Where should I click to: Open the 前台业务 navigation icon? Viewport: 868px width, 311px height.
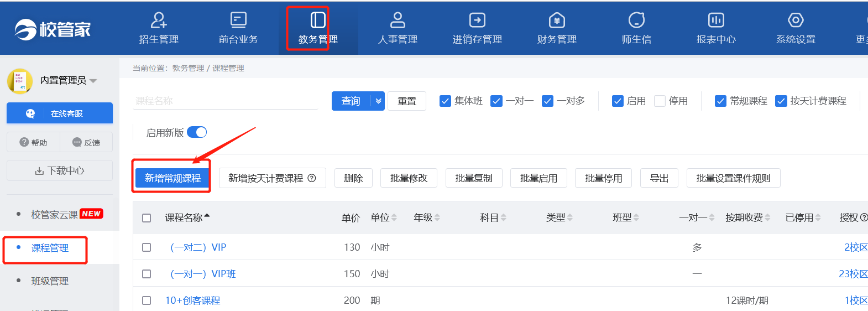238,20
